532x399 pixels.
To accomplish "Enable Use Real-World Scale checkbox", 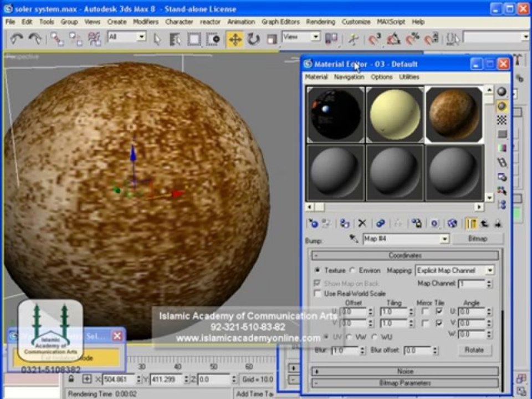I will (x=317, y=294).
